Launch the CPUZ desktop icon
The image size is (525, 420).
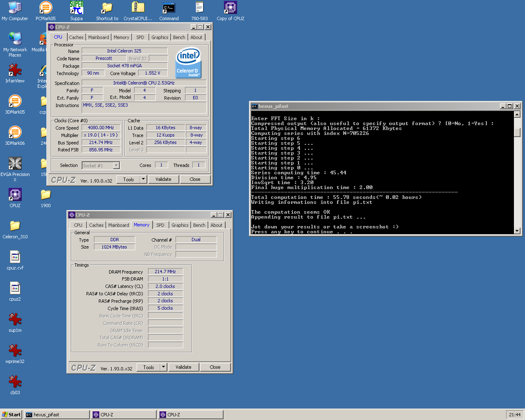tap(15, 198)
